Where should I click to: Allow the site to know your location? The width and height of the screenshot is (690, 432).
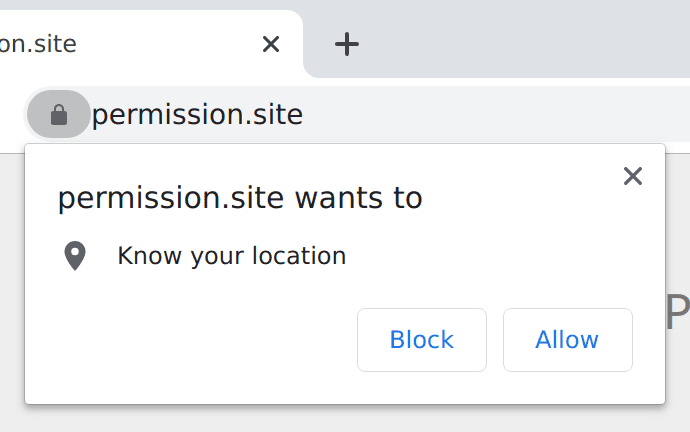click(567, 340)
